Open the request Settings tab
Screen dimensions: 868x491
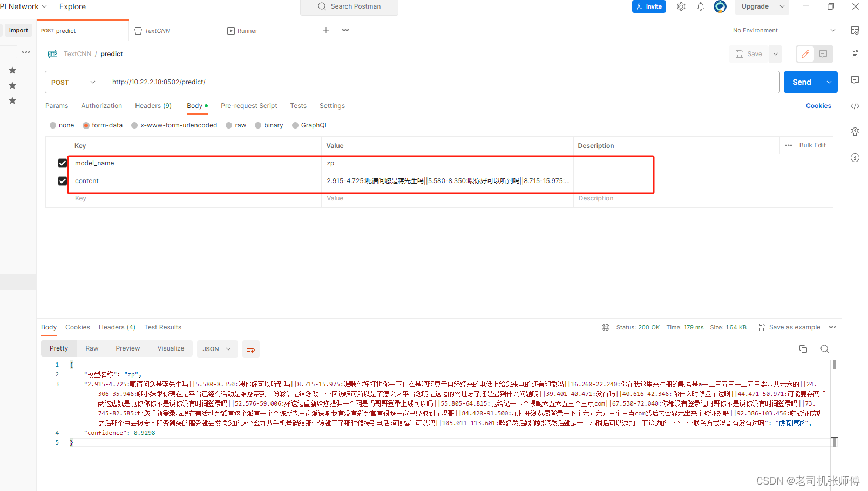332,106
